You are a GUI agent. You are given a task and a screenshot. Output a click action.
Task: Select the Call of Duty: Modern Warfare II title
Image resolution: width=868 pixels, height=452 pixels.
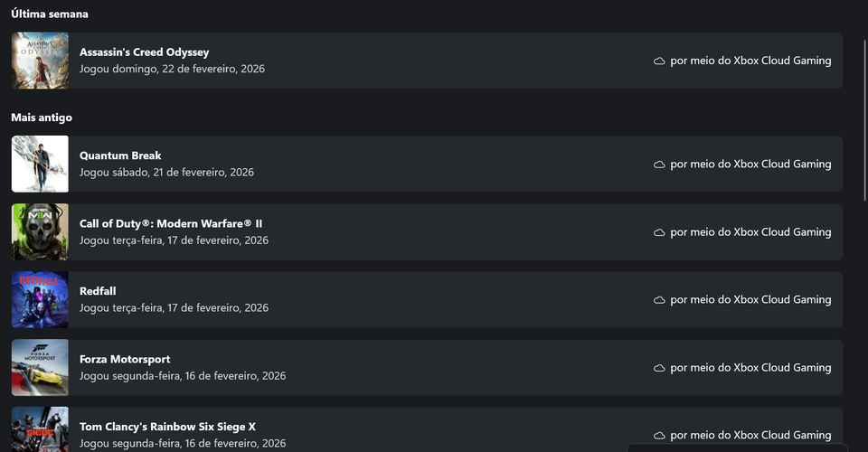click(171, 223)
